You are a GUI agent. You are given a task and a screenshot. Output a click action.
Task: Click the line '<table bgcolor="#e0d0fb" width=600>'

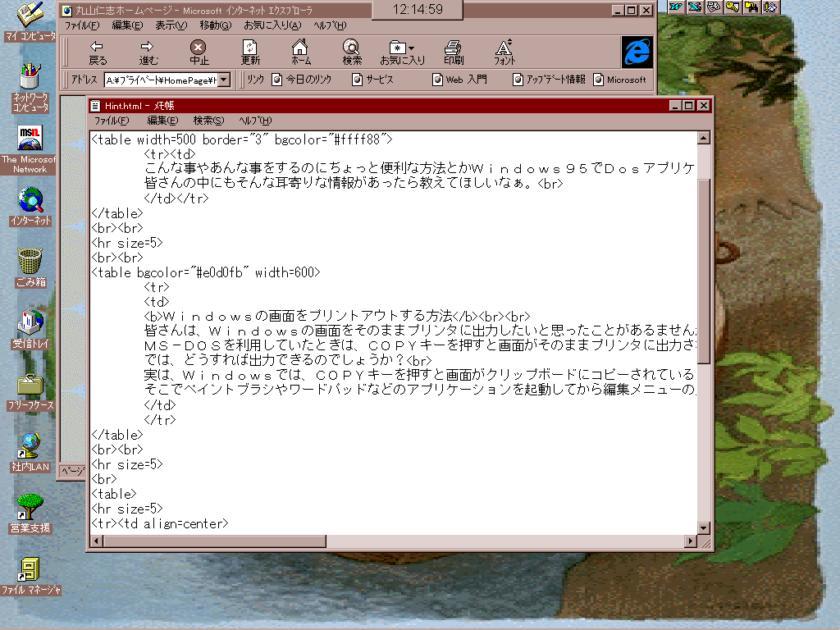point(206,272)
